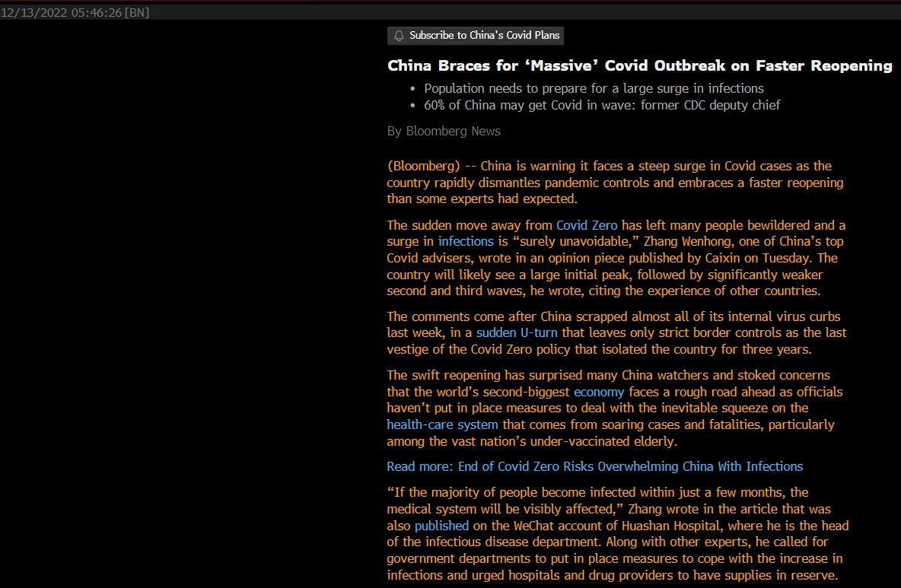Screen dimensions: 901x588
Task: Open the economy link
Action: pyautogui.click(x=599, y=392)
